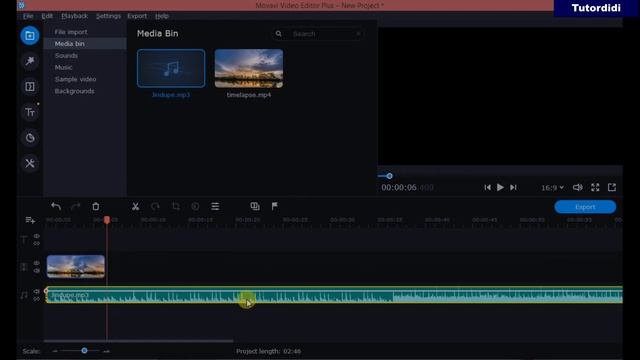Open the Settings menu
The height and width of the screenshot is (360, 640).
(x=108, y=16)
